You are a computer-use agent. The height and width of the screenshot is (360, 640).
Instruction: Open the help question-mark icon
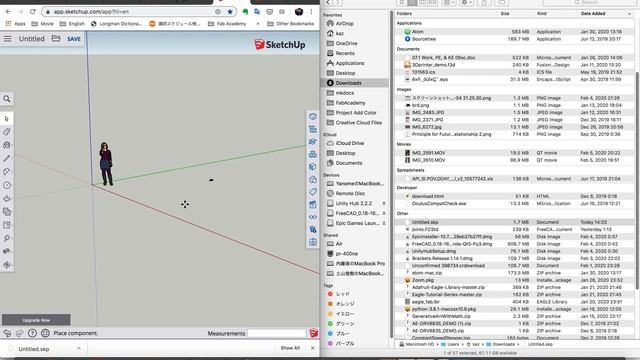(x=32, y=333)
